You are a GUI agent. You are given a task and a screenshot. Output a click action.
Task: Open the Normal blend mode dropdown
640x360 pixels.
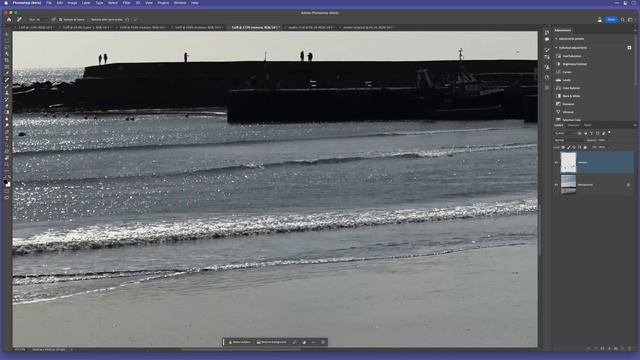pyautogui.click(x=569, y=140)
